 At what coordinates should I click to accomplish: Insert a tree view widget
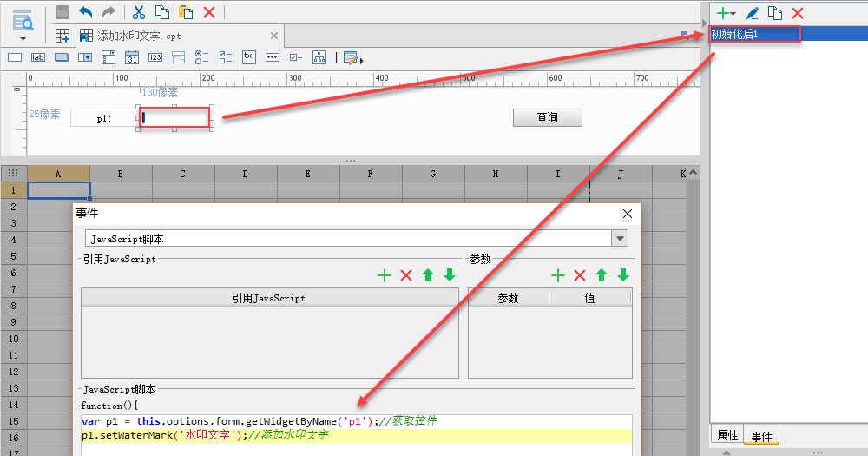coord(319,57)
